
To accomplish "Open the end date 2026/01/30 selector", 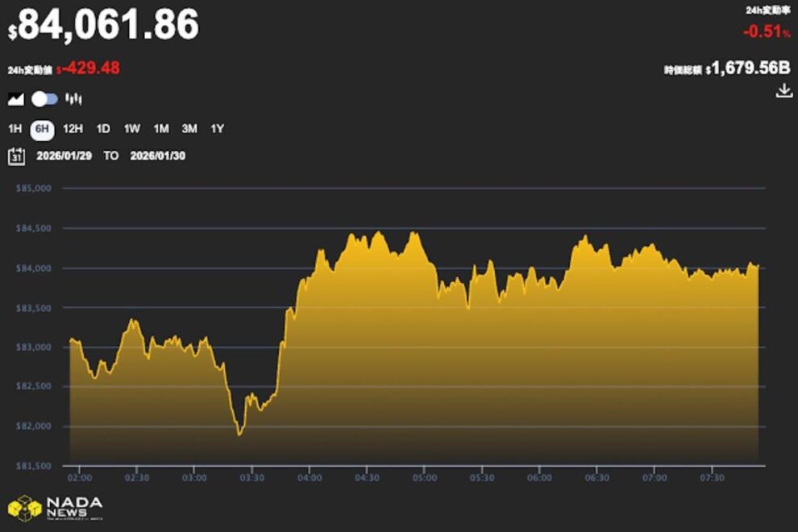I will (x=157, y=156).
